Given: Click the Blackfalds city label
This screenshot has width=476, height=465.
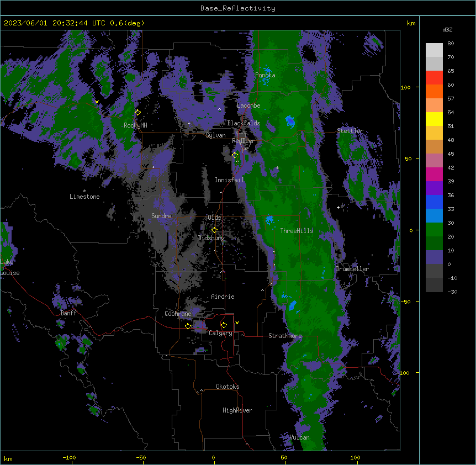Looking at the screenshot, I should pyautogui.click(x=244, y=123).
